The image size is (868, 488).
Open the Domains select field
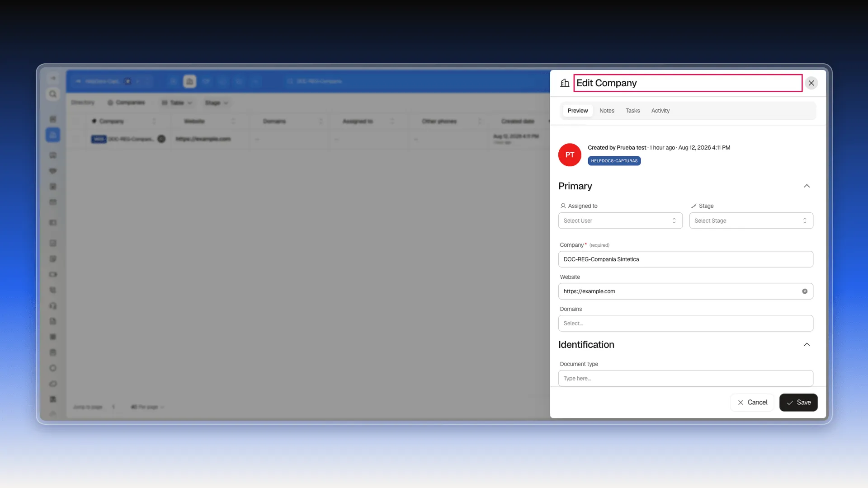pyautogui.click(x=685, y=324)
